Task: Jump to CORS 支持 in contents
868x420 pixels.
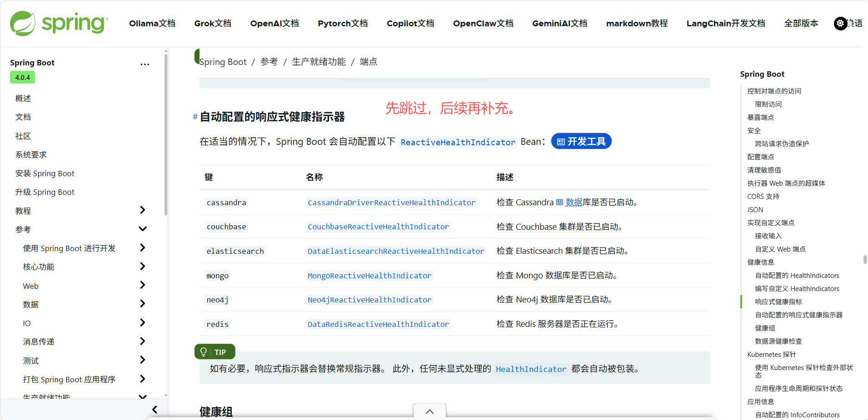Action: pos(763,196)
